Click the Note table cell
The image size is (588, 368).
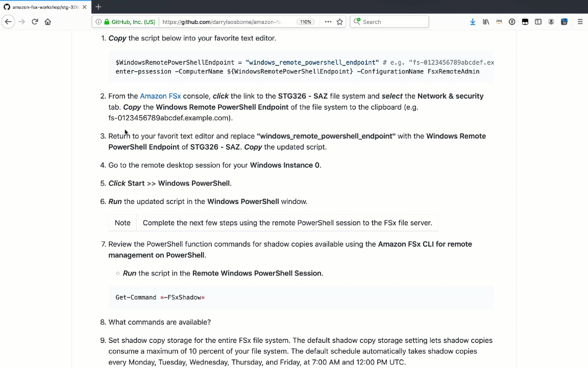tap(122, 223)
